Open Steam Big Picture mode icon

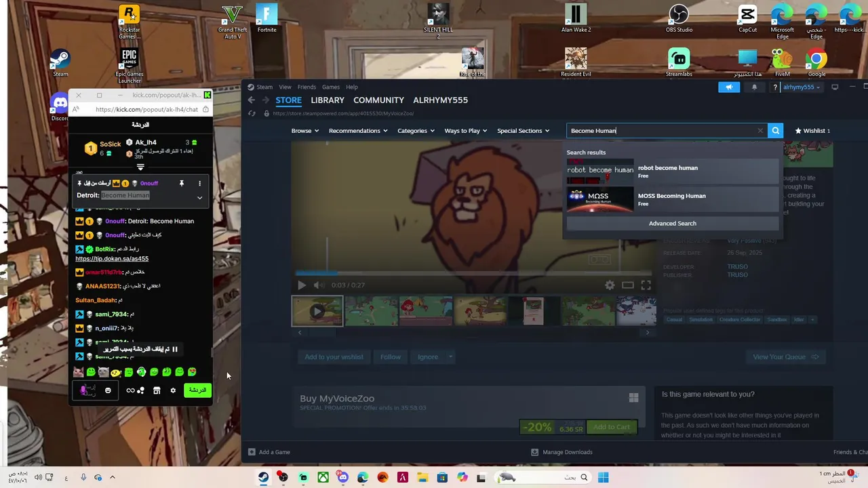835,87
